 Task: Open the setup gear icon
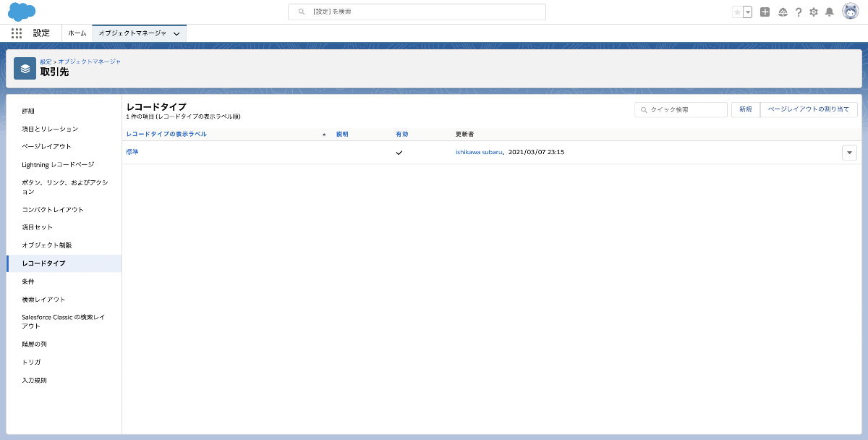(814, 12)
